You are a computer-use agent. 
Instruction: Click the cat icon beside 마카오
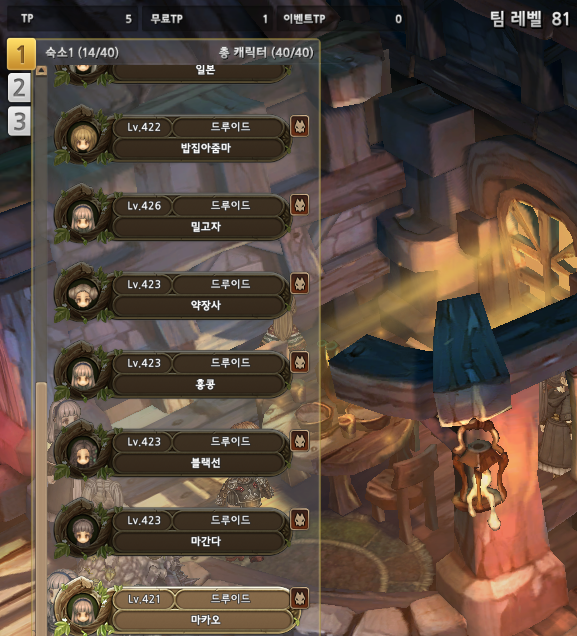[300, 598]
